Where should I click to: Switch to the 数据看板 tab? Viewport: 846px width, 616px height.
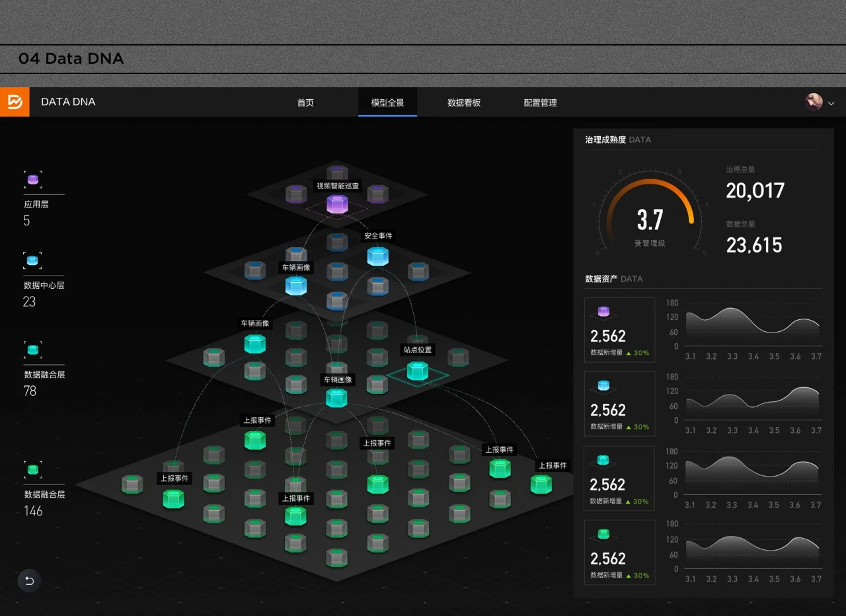pyautogui.click(x=464, y=103)
